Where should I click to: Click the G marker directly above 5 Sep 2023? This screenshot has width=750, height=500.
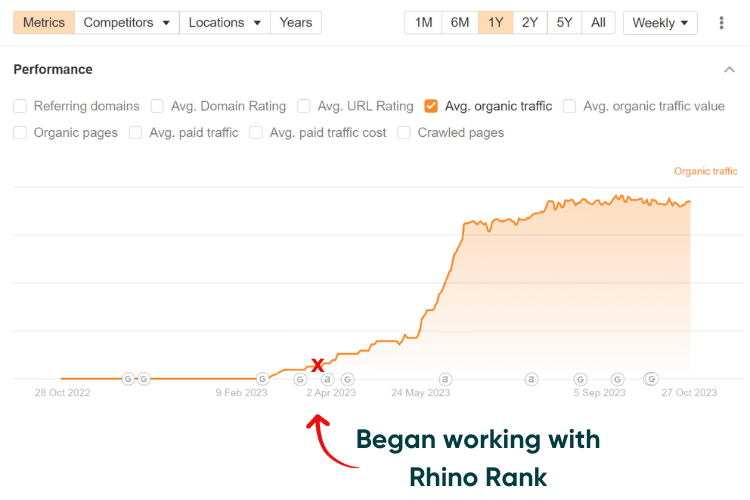click(580, 379)
